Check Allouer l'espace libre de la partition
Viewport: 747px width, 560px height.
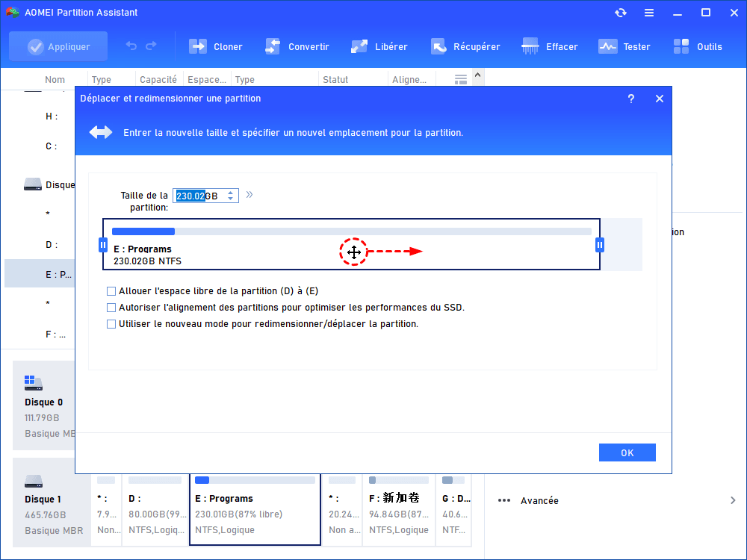[111, 291]
